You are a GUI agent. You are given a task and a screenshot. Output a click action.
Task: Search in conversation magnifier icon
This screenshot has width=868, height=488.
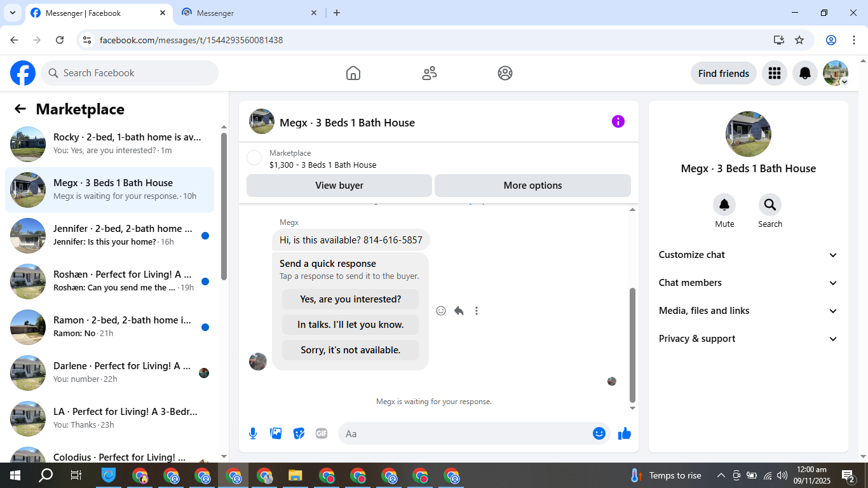click(x=770, y=205)
